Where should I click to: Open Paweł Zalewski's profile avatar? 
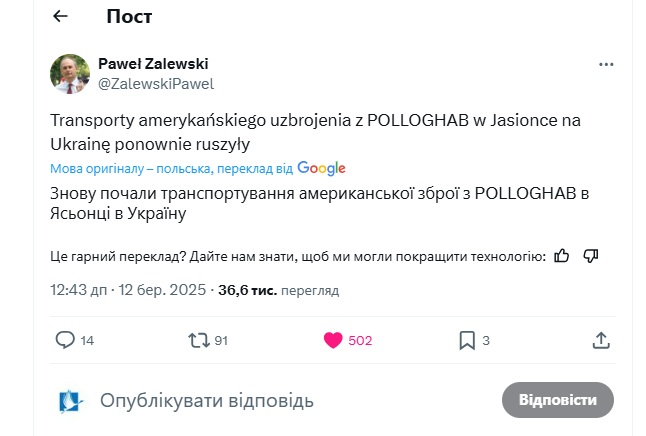(x=69, y=73)
